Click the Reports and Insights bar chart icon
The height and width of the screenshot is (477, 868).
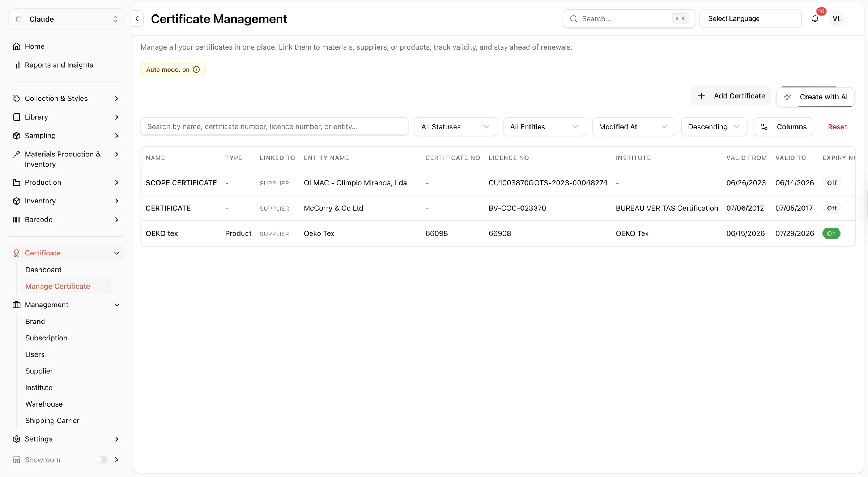[16, 65]
